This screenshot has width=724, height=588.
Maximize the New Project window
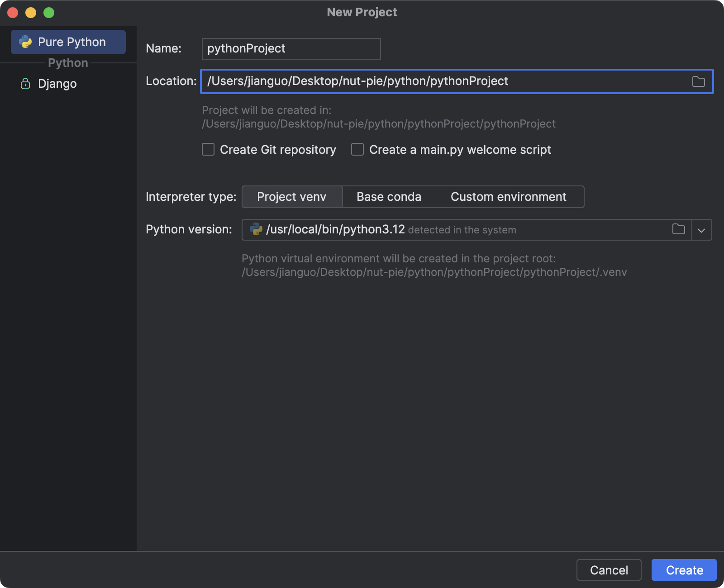(49, 13)
